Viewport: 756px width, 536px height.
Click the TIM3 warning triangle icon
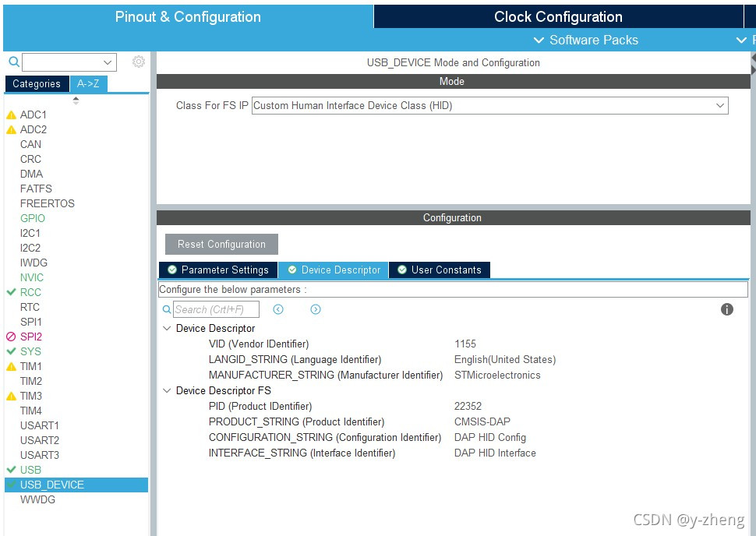click(11, 397)
